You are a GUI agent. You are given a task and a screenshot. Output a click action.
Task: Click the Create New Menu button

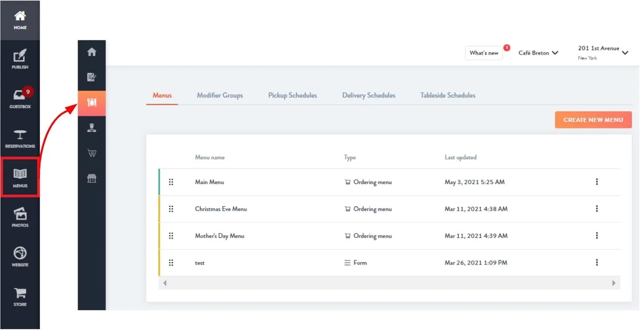[x=593, y=120]
